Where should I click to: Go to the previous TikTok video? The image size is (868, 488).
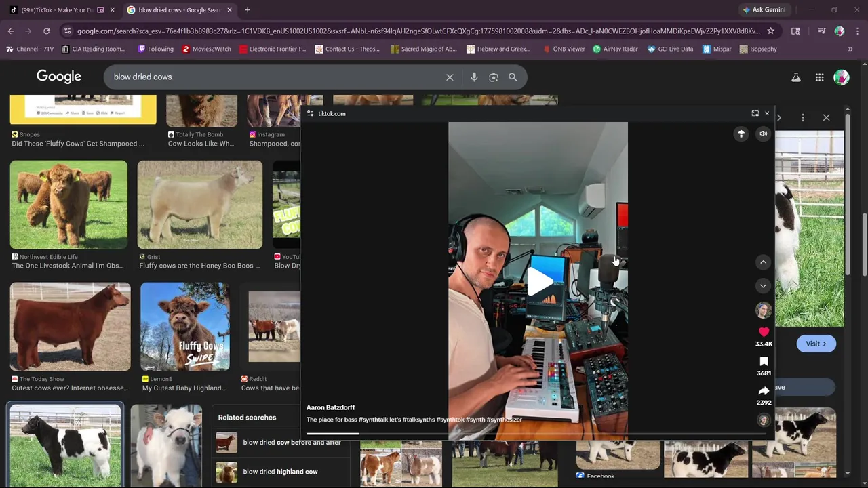[763, 262]
